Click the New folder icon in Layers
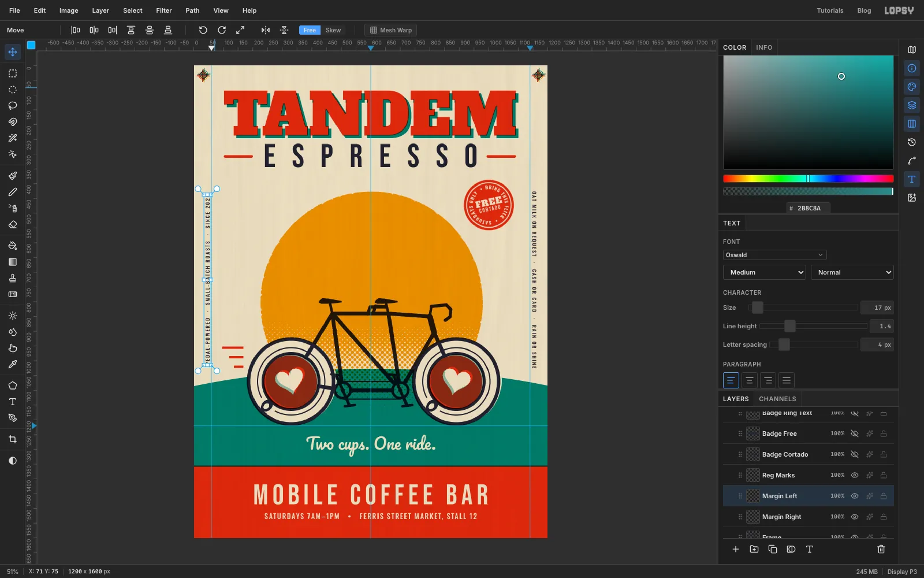 754,549
